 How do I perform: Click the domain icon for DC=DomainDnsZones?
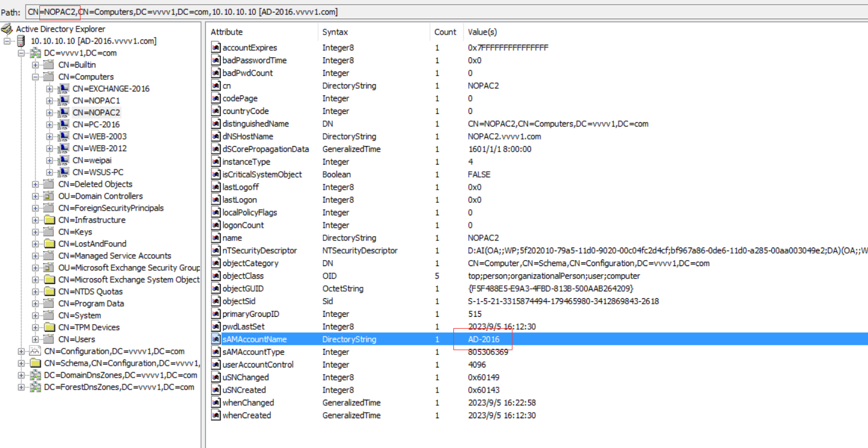35,375
